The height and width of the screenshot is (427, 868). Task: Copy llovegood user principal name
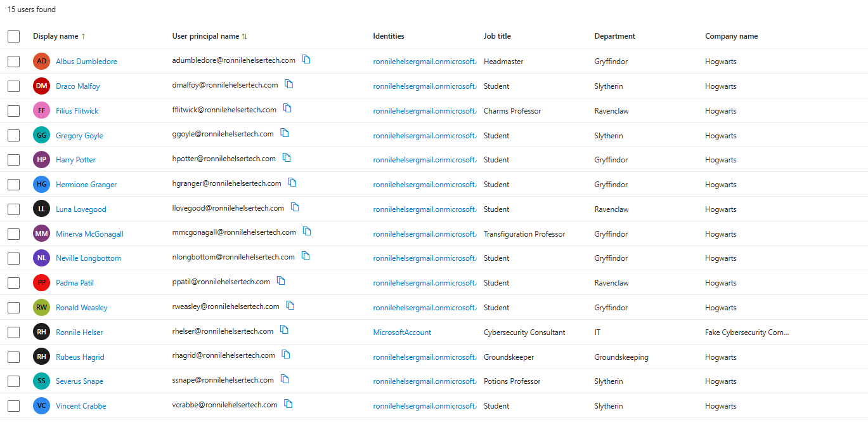pos(295,207)
